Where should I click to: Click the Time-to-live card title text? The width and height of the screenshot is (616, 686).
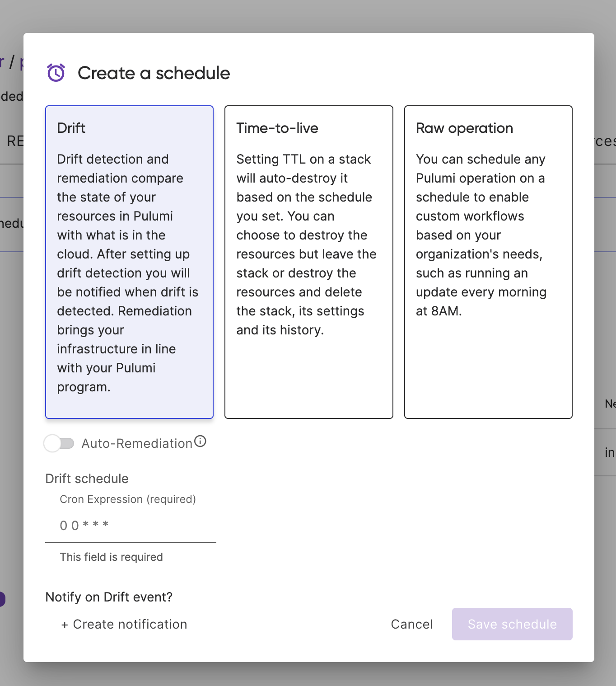pyautogui.click(x=277, y=128)
